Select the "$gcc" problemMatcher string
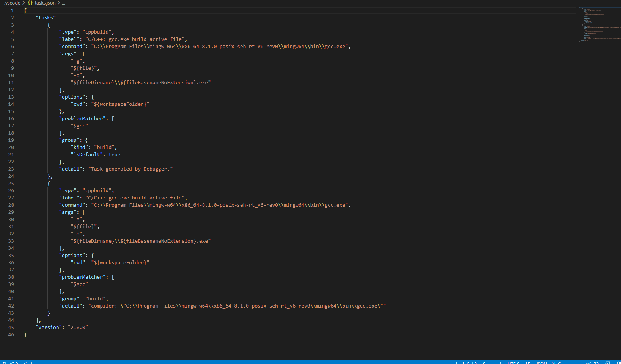The height and width of the screenshot is (364, 621). click(79, 126)
